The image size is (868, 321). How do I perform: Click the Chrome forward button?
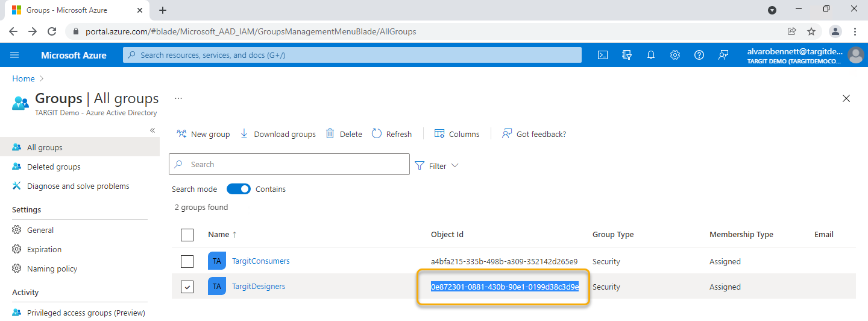tap(33, 31)
